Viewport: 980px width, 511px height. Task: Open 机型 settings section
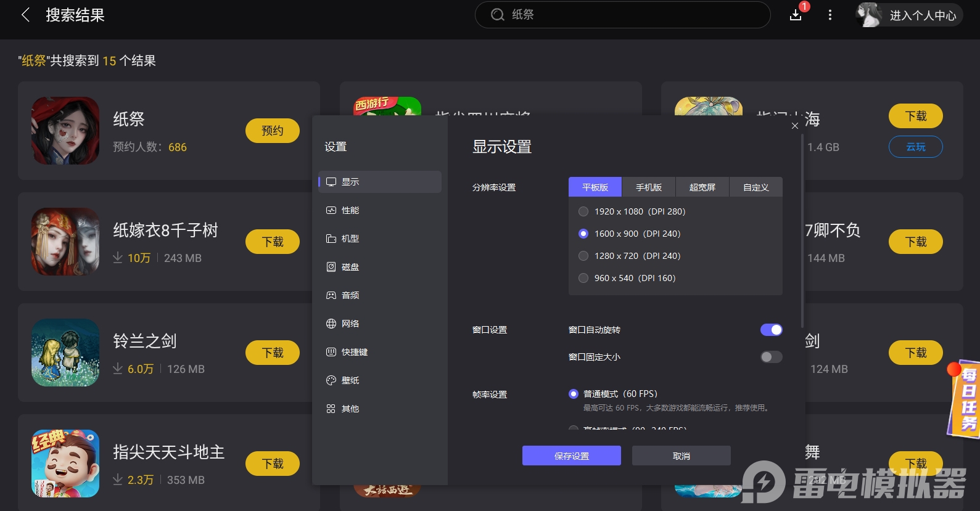(x=380, y=239)
